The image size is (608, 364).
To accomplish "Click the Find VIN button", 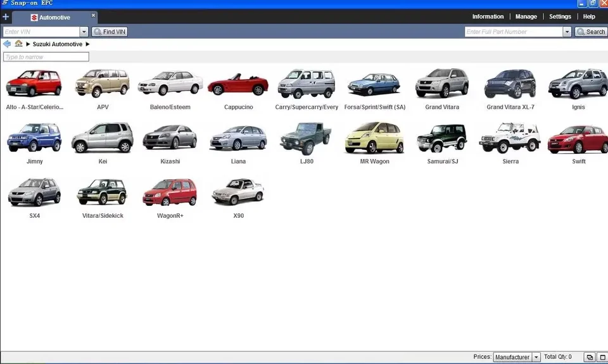I will (110, 32).
